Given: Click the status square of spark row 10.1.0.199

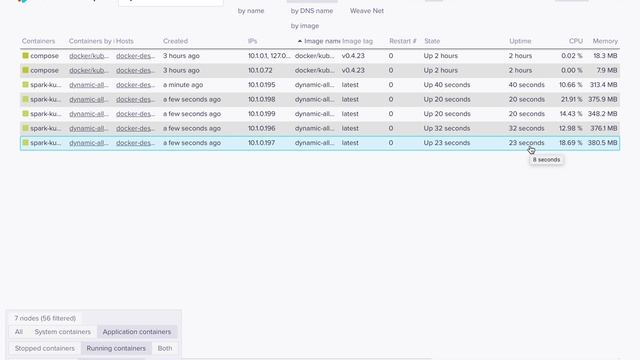Looking at the screenshot, I should (25, 114).
